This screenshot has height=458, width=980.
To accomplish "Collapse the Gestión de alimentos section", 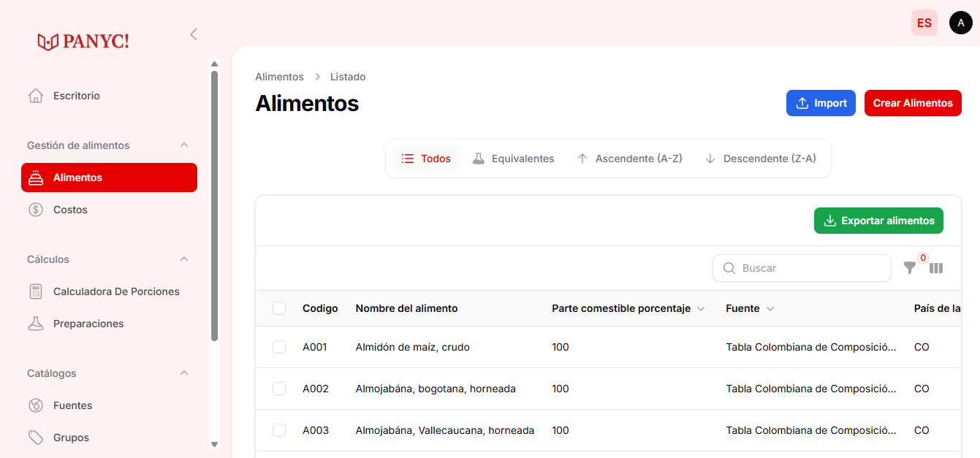I will click(x=184, y=145).
